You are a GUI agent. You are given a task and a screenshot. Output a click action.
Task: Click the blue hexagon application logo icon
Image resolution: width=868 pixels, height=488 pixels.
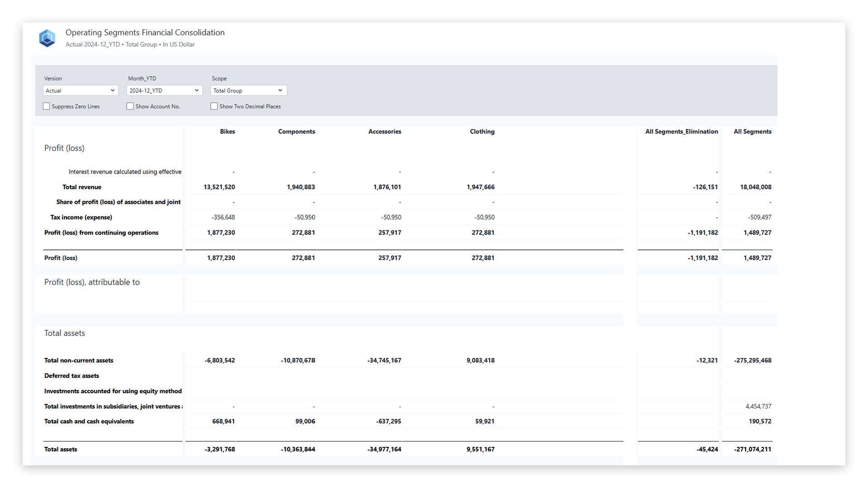[47, 38]
